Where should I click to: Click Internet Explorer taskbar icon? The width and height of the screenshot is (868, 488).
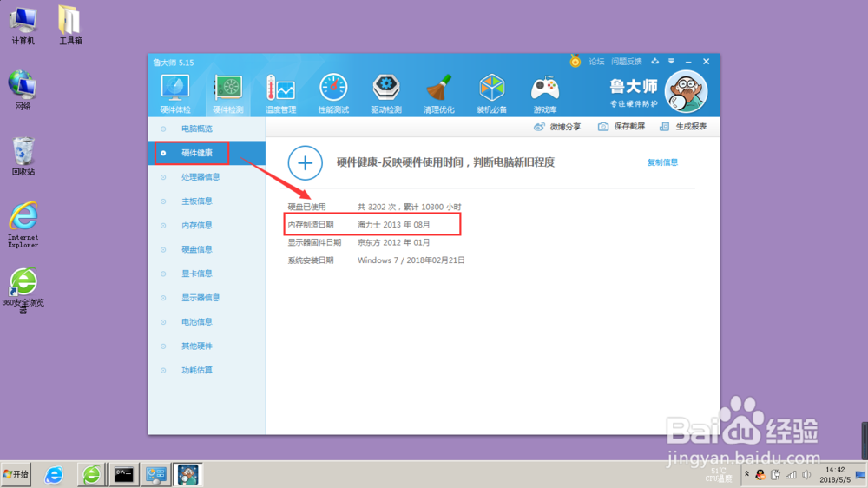pyautogui.click(x=54, y=475)
